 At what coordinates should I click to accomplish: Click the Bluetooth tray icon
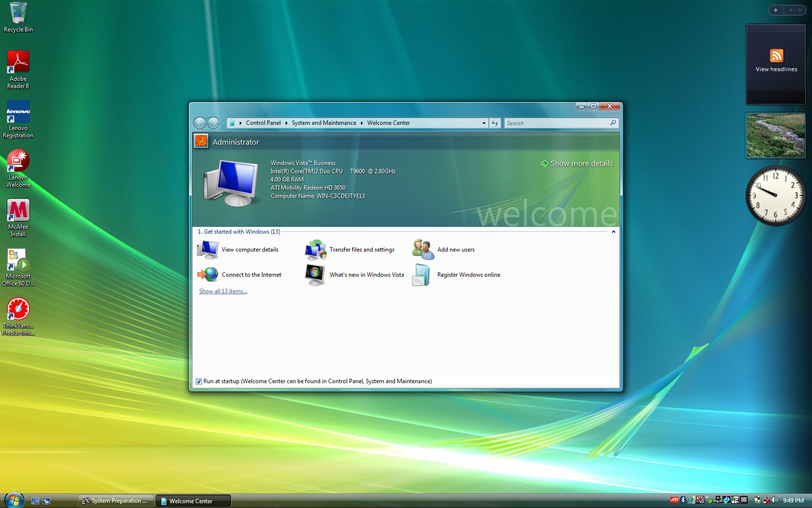click(683, 500)
